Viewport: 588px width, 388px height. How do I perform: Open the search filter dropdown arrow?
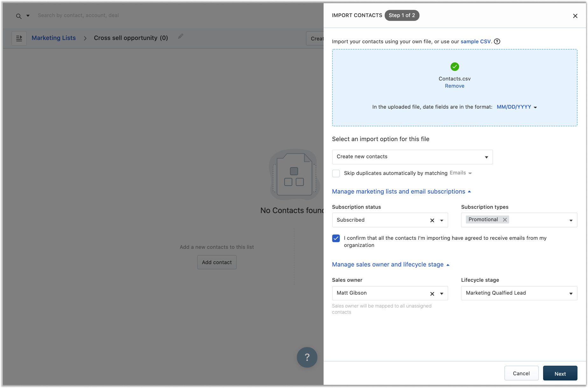pos(28,16)
